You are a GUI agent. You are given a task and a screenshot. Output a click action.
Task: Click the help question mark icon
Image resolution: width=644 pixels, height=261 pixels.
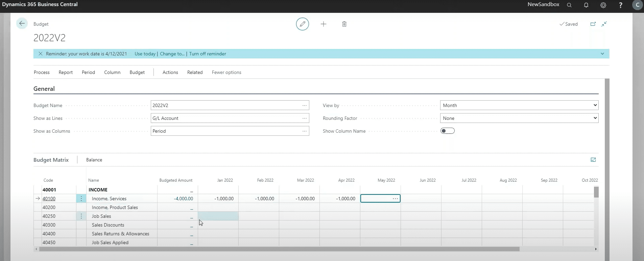620,5
